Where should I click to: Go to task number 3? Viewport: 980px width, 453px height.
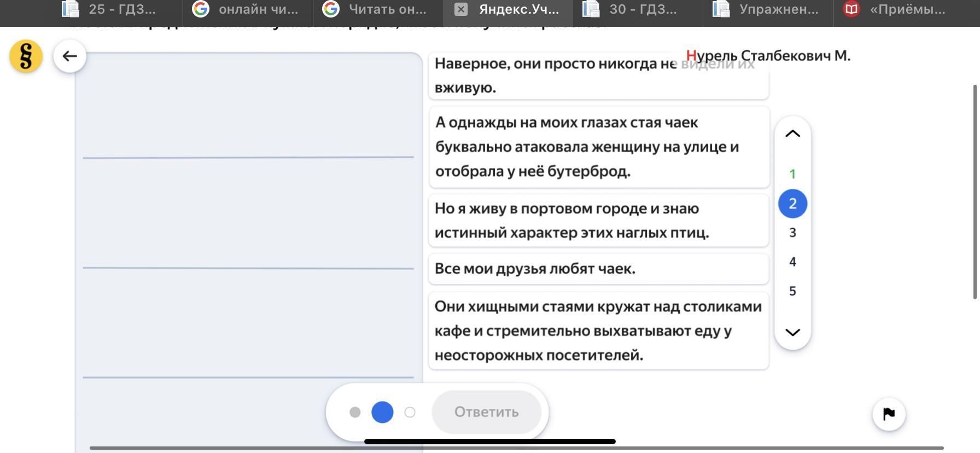(792, 233)
